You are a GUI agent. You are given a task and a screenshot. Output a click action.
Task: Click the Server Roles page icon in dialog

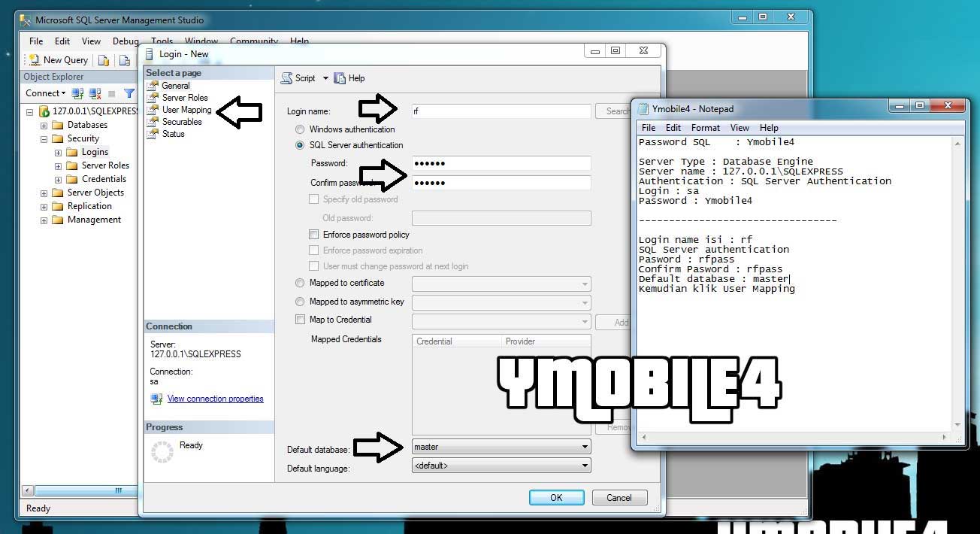[154, 98]
